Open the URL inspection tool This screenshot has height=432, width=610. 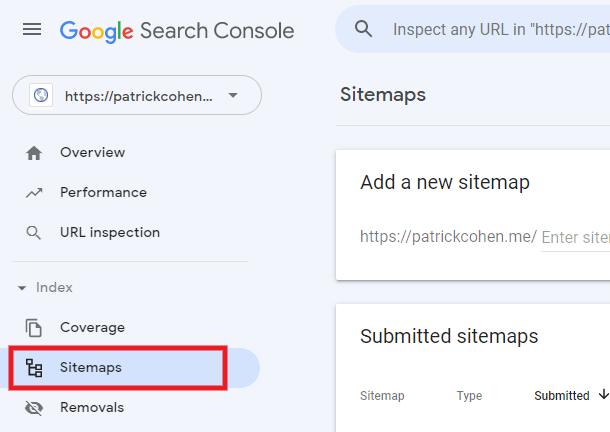click(110, 233)
